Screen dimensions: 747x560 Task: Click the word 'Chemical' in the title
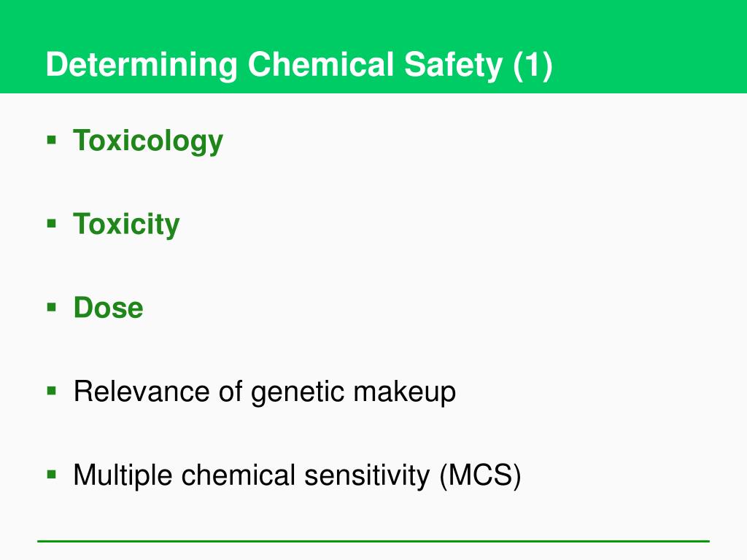(321, 64)
